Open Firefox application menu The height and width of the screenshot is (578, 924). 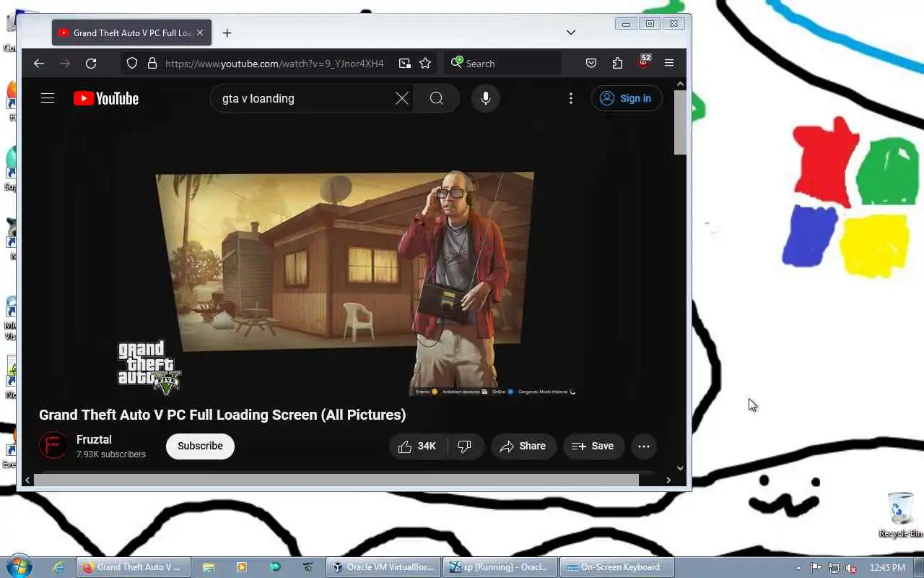coord(669,64)
